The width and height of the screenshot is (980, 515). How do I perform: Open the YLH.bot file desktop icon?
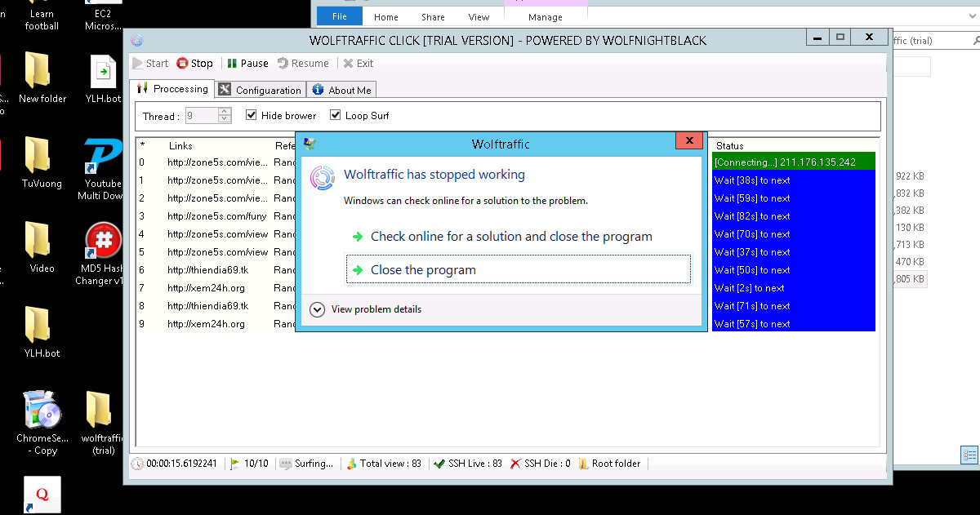[104, 79]
